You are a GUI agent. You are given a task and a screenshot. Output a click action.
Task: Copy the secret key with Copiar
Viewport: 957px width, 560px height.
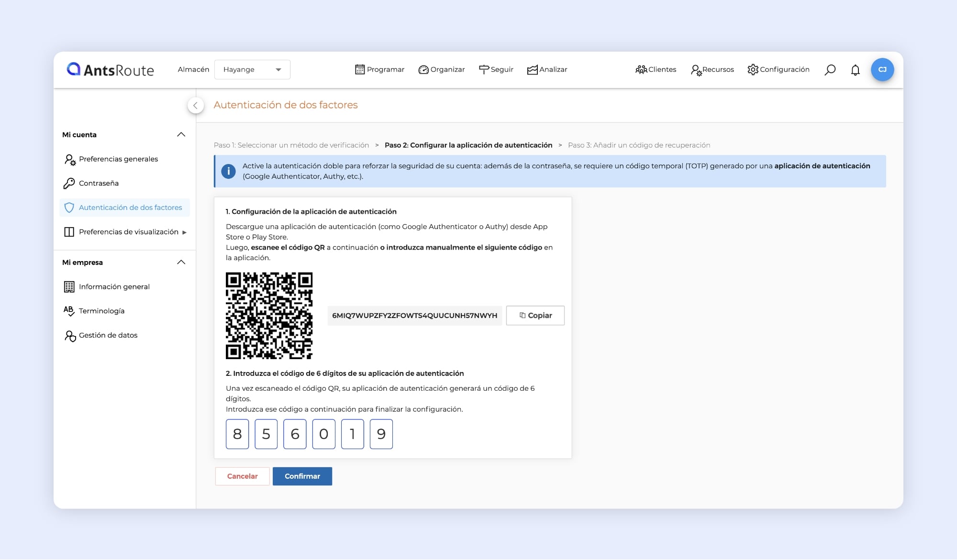point(535,316)
